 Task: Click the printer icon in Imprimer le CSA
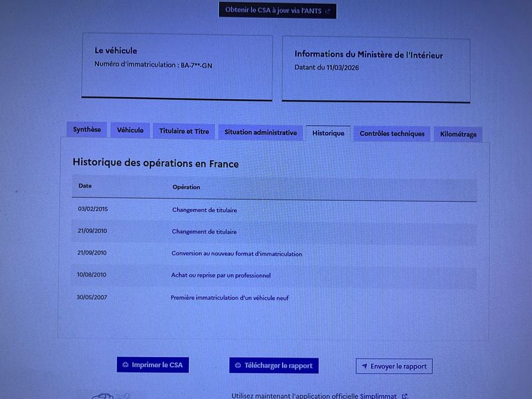coord(125,364)
